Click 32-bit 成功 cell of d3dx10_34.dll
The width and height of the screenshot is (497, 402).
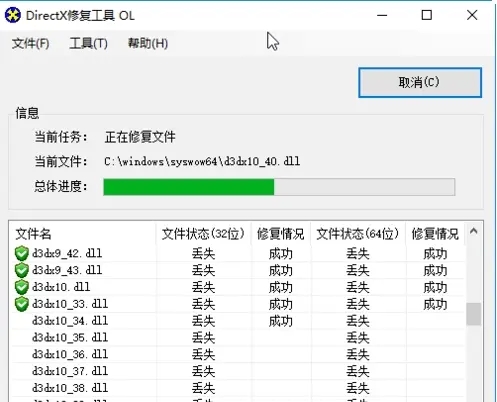(281, 321)
